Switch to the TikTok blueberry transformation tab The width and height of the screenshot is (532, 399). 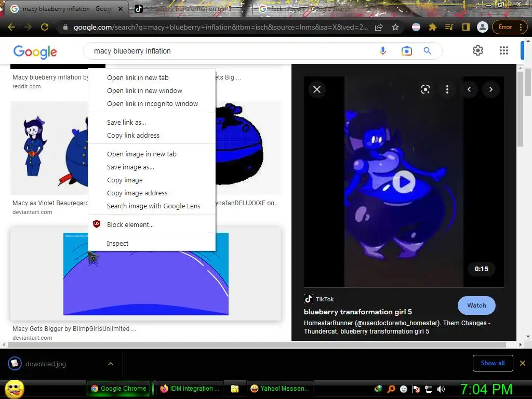[188, 9]
